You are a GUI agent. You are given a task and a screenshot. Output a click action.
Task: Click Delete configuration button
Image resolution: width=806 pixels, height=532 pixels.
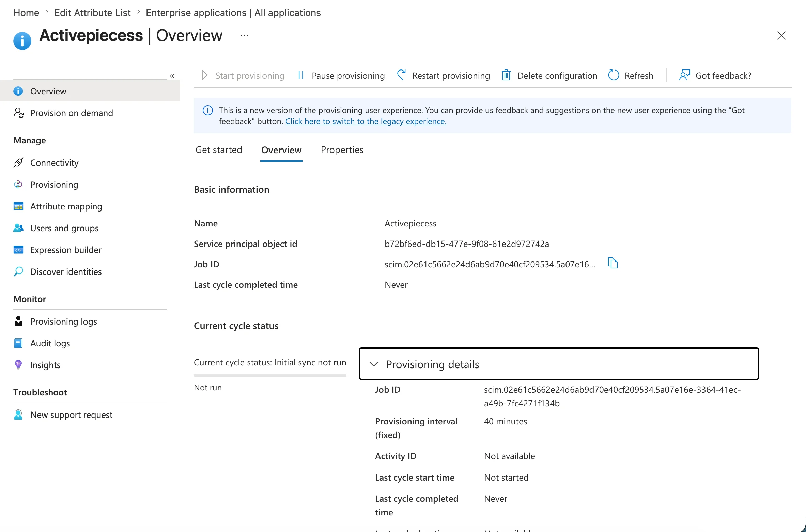click(549, 75)
